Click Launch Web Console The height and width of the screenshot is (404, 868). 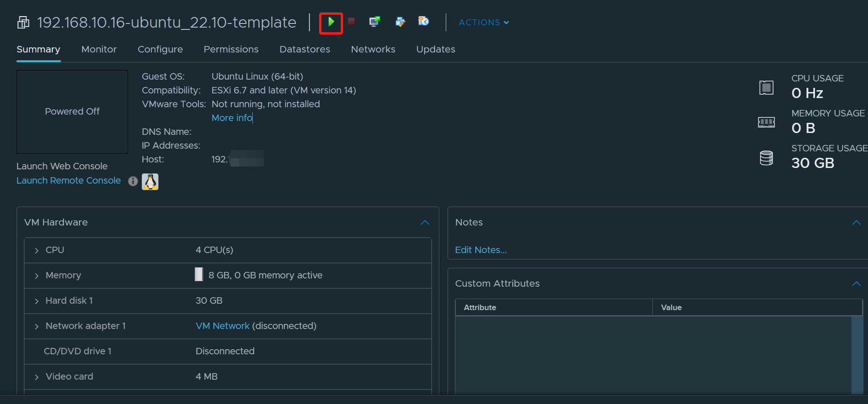coord(62,166)
